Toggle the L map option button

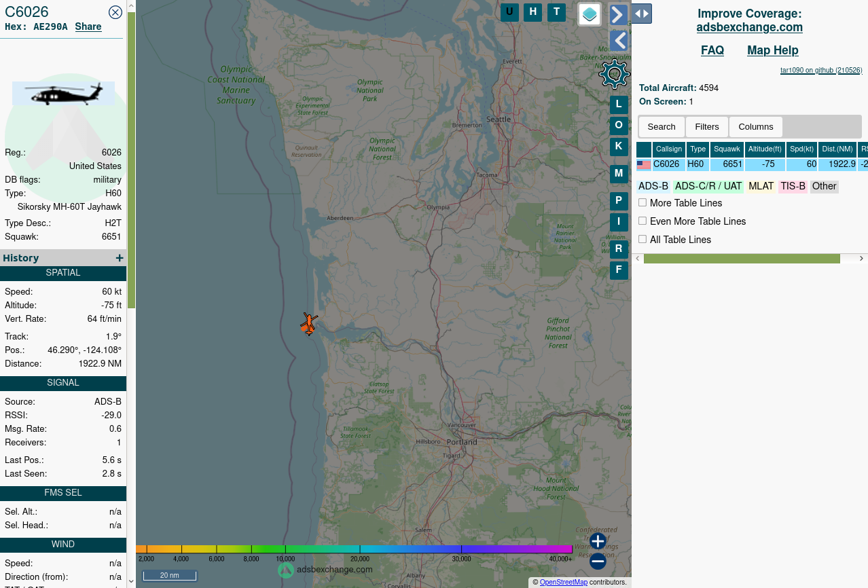coord(619,105)
